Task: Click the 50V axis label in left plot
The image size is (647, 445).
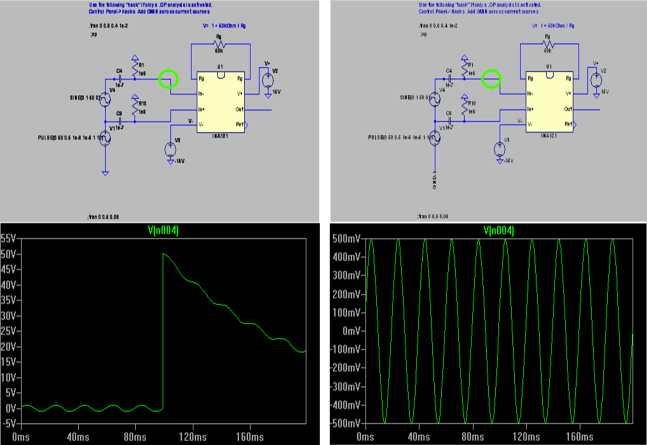Action: click(x=8, y=254)
